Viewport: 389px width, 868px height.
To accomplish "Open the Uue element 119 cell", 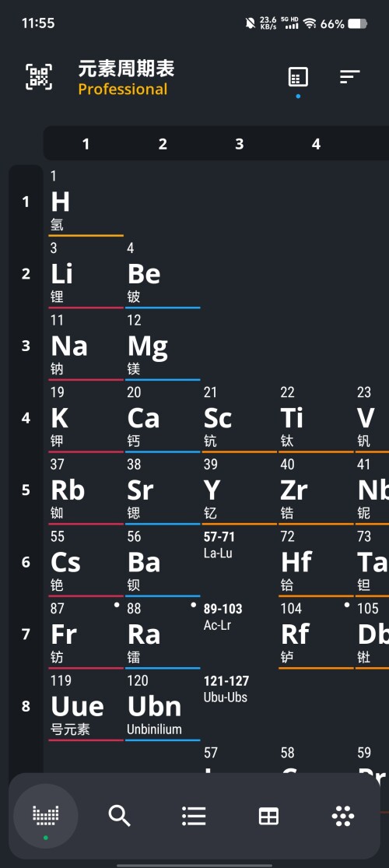I will pos(86,706).
